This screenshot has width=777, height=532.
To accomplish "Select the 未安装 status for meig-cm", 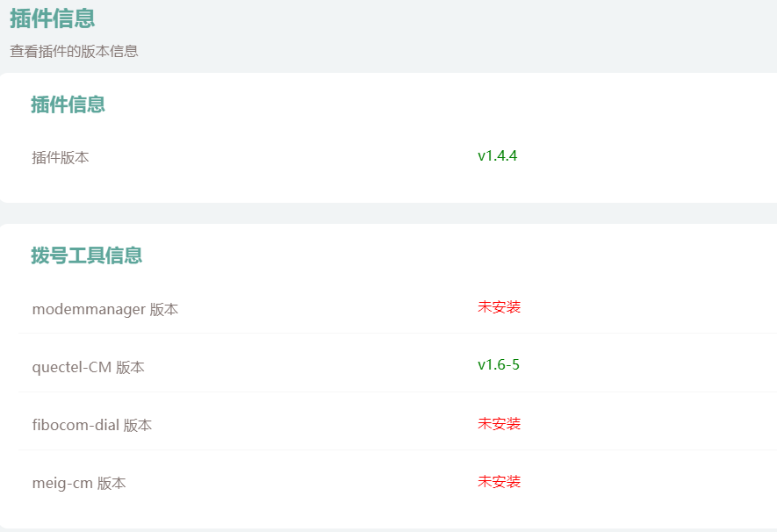I will (x=499, y=482).
